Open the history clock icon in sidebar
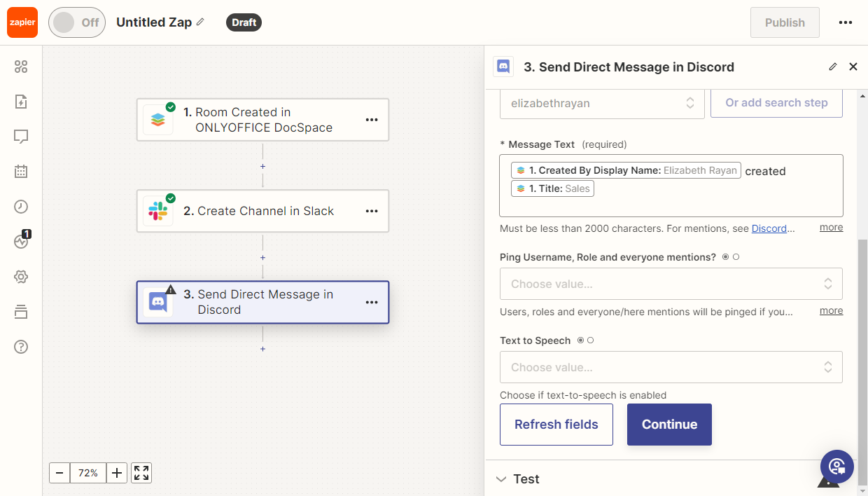Screen dimensions: 868x496 click(x=21, y=207)
